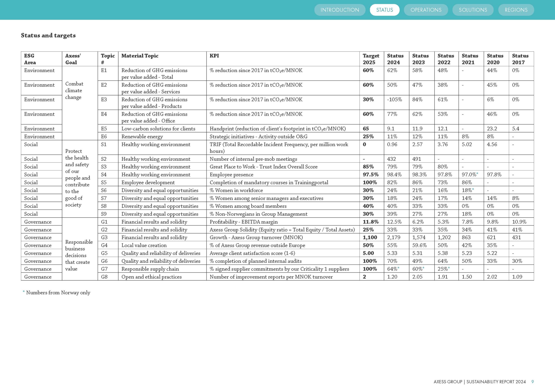The height and width of the screenshot is (392, 555).
Task: Click 'Great Place to Work' KPI
Action: click(263, 167)
